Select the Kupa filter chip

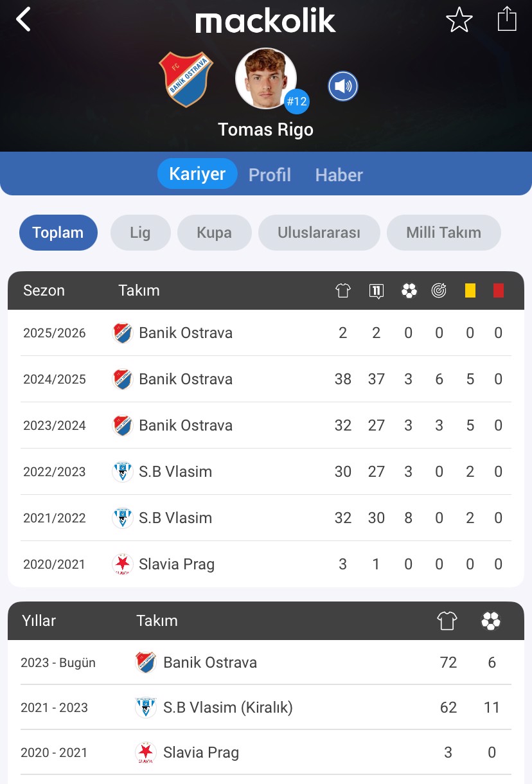point(214,233)
